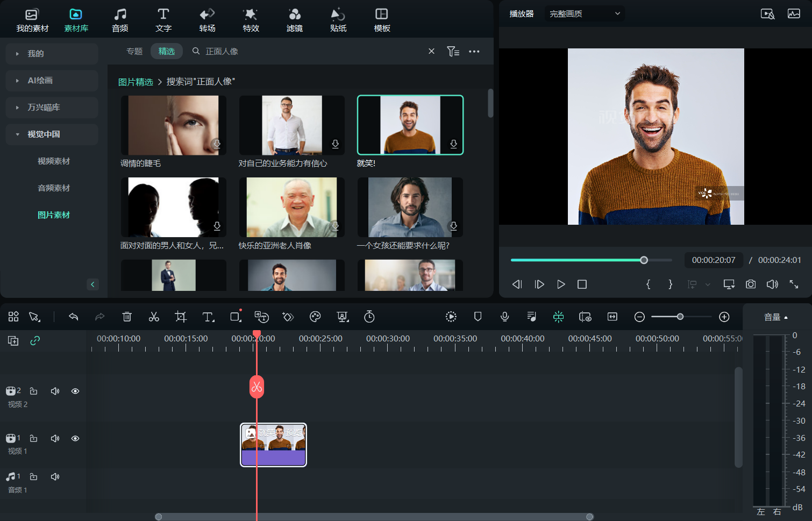Click the undo arrow in timeline toolbar
812x521 pixels.
pos(74,317)
